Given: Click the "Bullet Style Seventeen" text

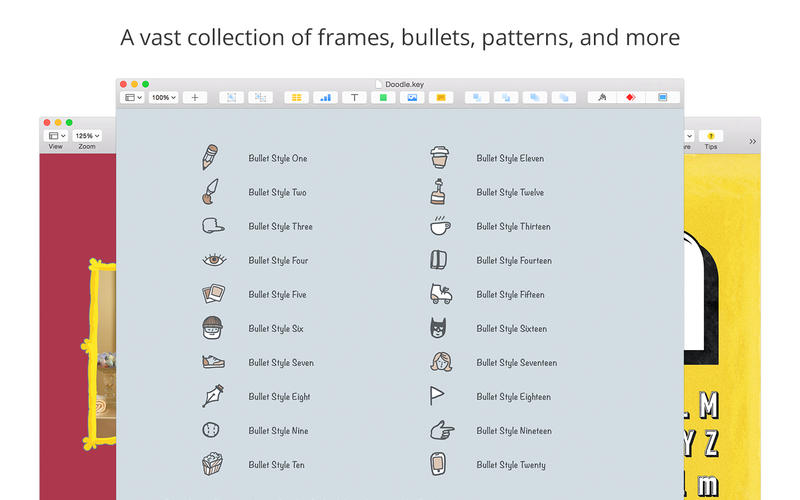Looking at the screenshot, I should pyautogui.click(x=517, y=363).
